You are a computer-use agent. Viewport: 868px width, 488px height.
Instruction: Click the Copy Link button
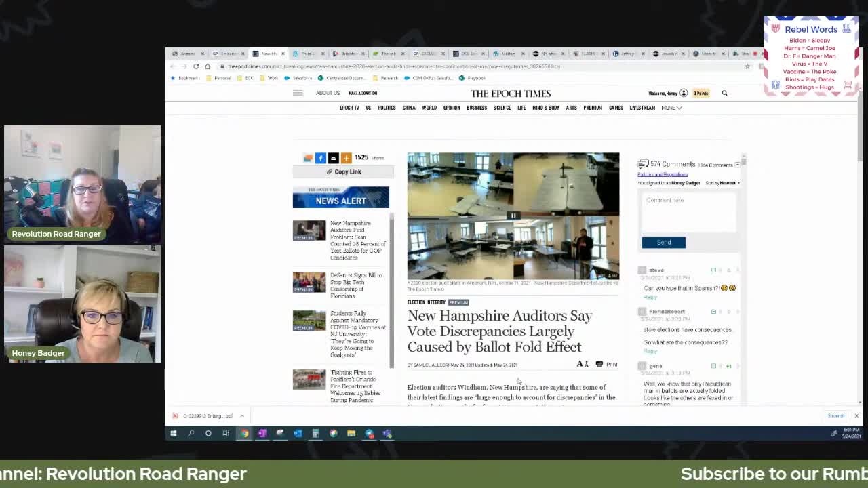[343, 172]
